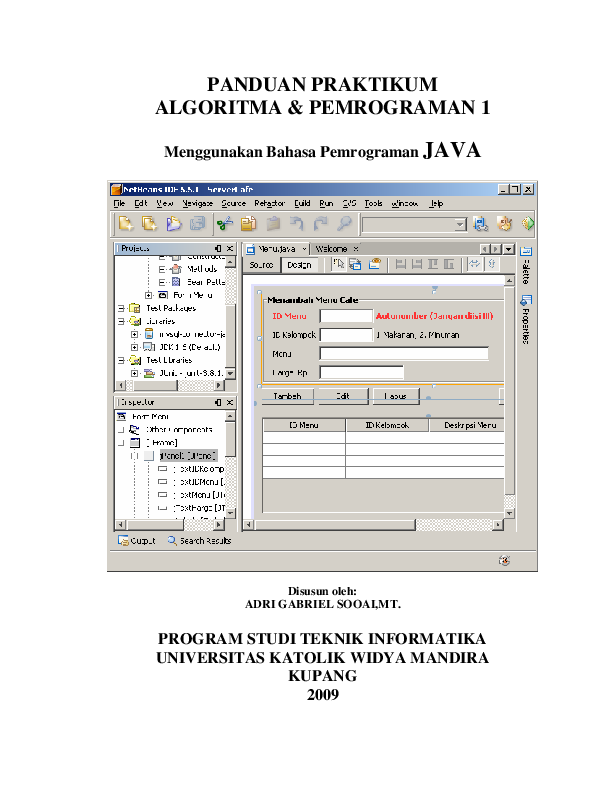Open the Refactor menu
This screenshot has width=612, height=792.
point(269,203)
